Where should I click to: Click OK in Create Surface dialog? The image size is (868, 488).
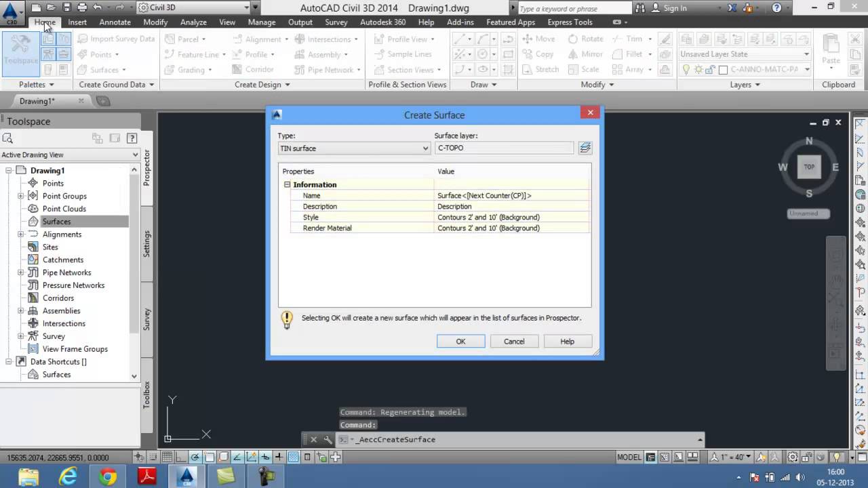click(460, 342)
